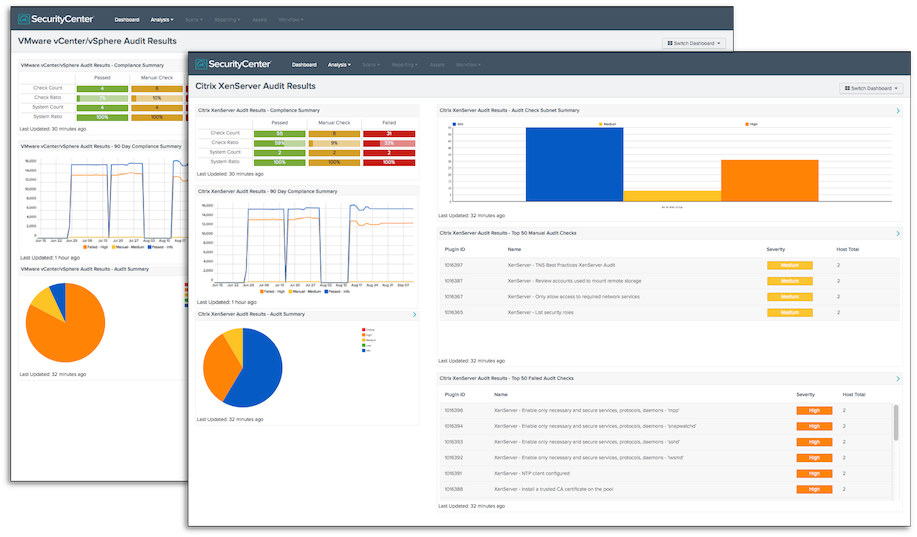
Task: Click Medium severity badge for plugin 1016397
Action: (790, 266)
